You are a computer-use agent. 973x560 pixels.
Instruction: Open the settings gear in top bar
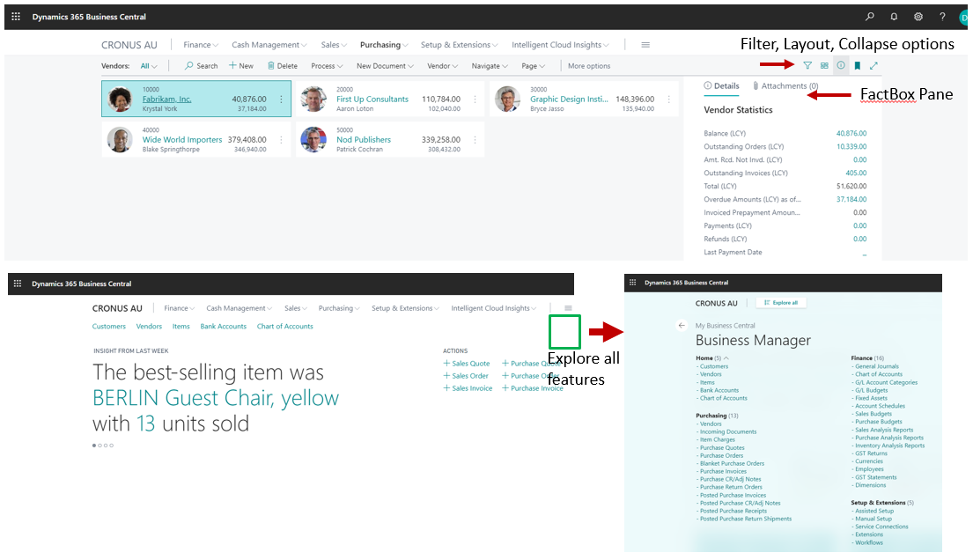(918, 17)
